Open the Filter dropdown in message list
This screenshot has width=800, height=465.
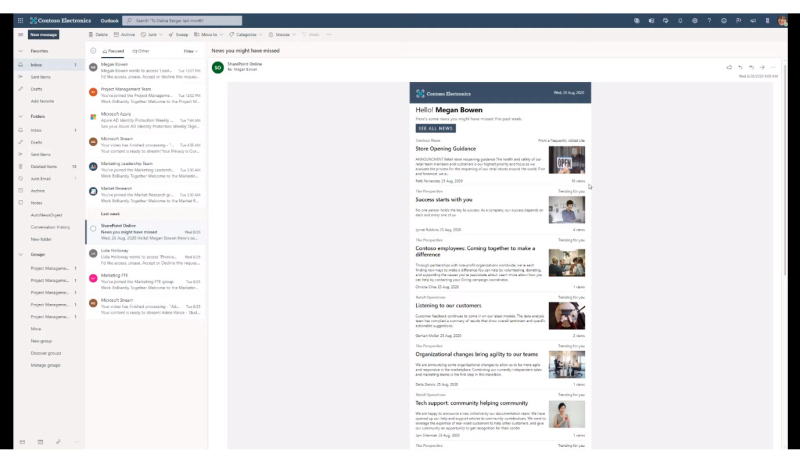click(190, 51)
